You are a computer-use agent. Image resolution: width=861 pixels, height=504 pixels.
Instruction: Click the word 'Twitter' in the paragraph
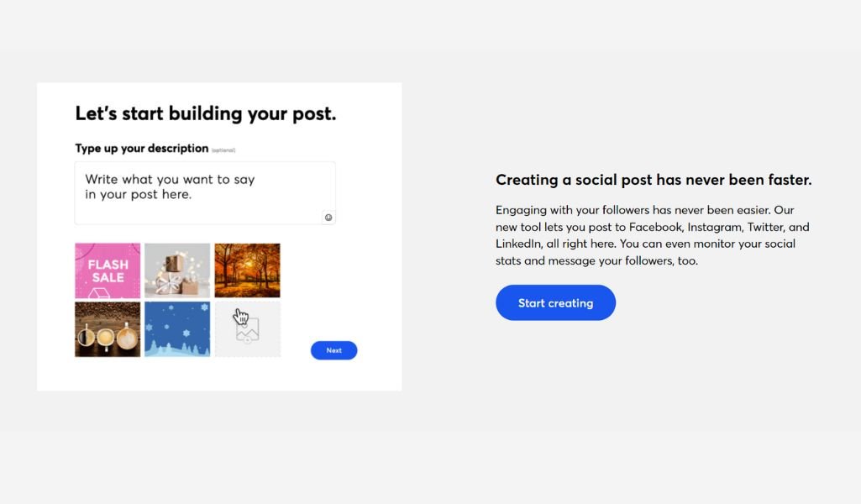[765, 228]
